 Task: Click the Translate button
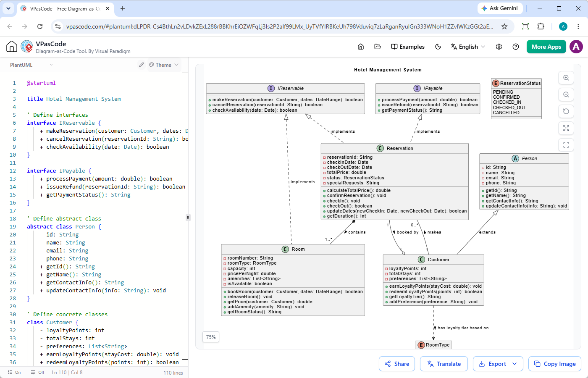coord(444,364)
